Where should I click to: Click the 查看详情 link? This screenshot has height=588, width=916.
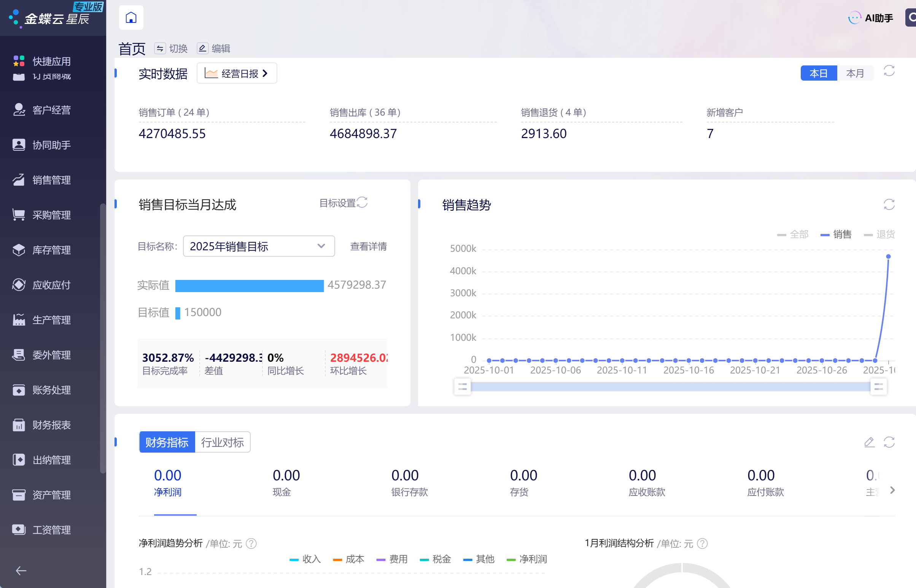click(x=368, y=246)
